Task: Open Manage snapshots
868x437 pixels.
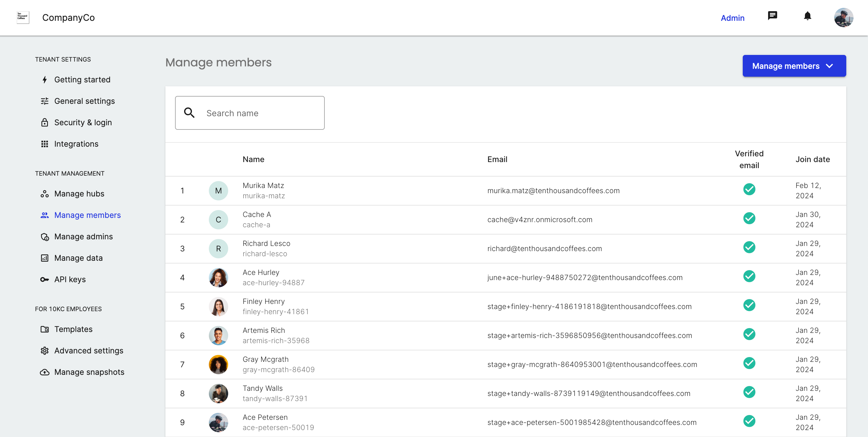Action: (x=89, y=372)
